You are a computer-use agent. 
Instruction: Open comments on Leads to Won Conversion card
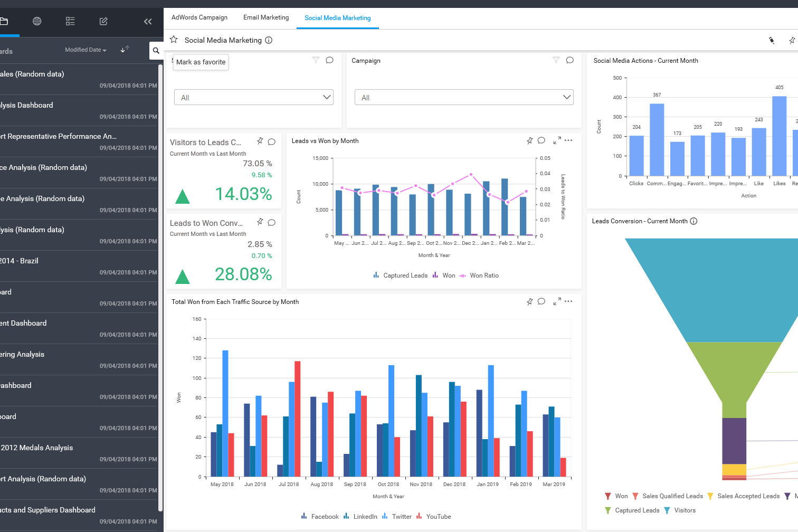pos(272,222)
